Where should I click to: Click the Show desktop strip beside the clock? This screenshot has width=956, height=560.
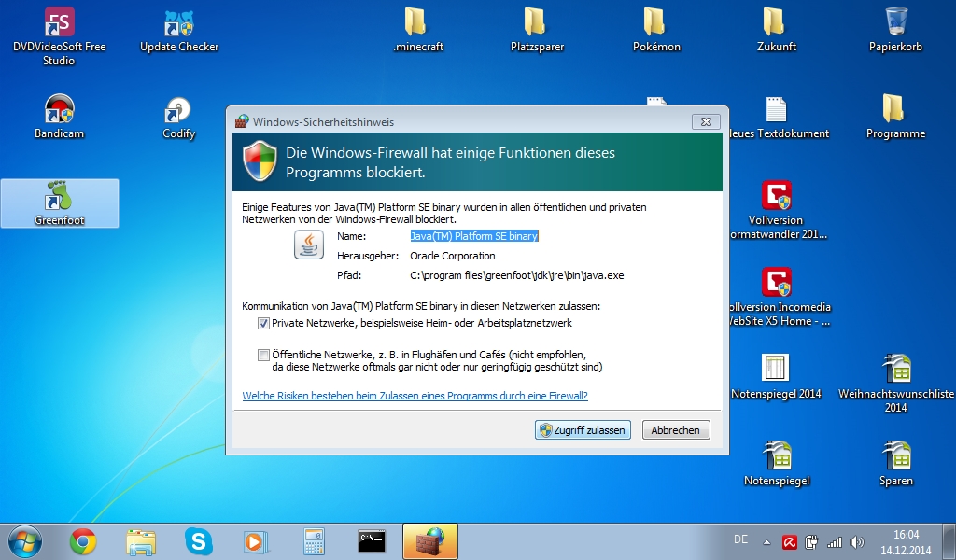951,541
